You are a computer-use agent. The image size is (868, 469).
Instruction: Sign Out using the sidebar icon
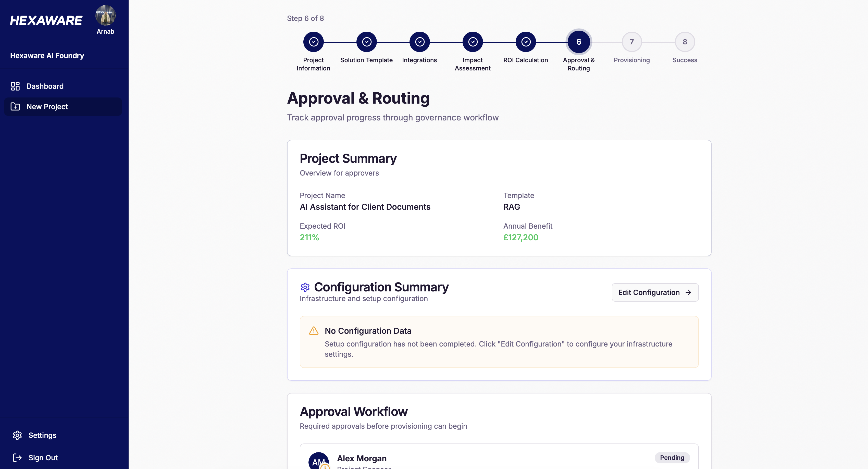17,458
